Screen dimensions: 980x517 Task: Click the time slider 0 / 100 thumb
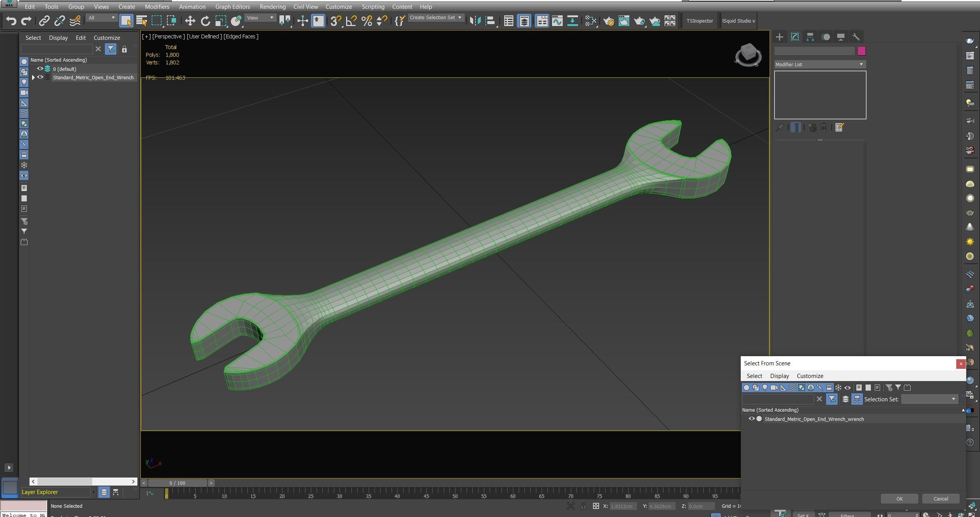click(177, 483)
